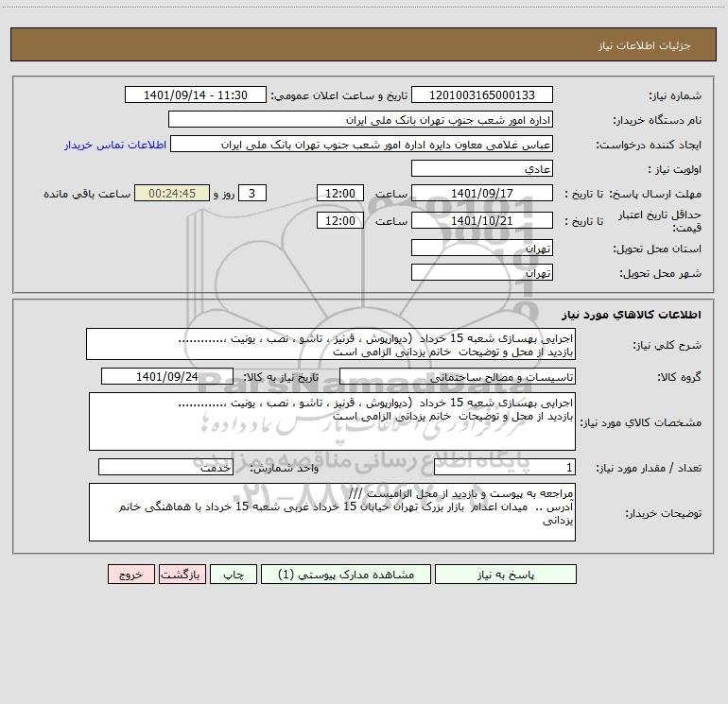Select the شماره نیاز field 1201003165000133

click(x=482, y=94)
